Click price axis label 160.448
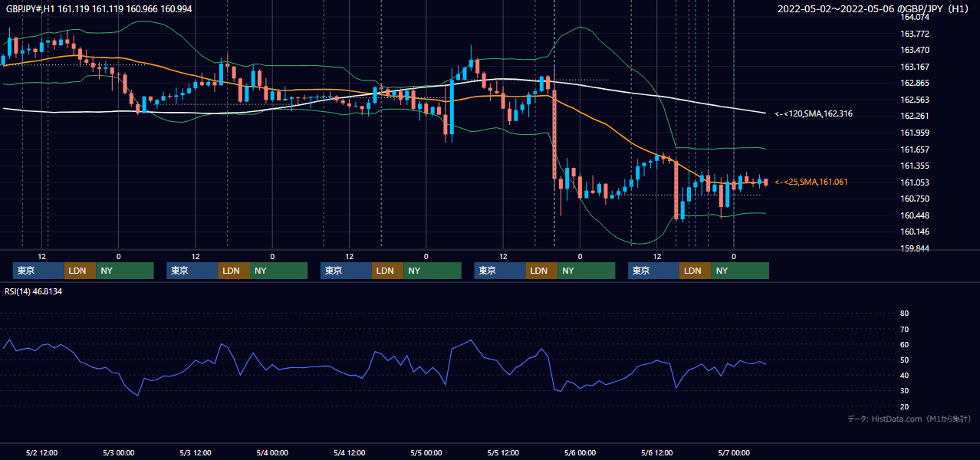 coord(914,215)
